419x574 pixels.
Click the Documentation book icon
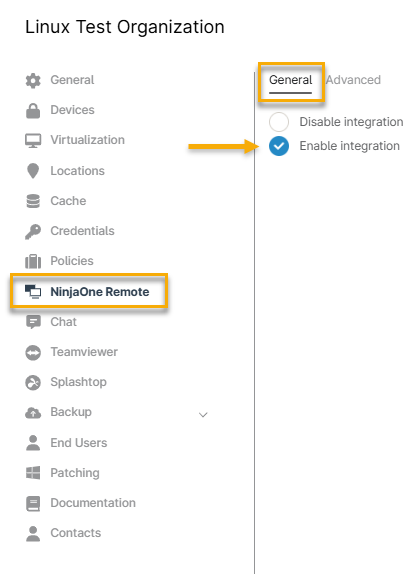(33, 503)
